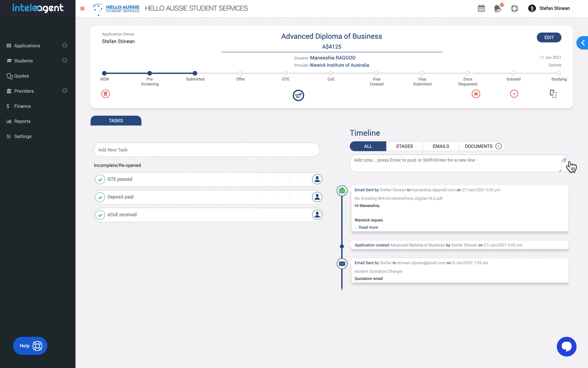Viewport: 588px width, 368px height.
Task: Click Read more link in email
Action: tap(368, 227)
